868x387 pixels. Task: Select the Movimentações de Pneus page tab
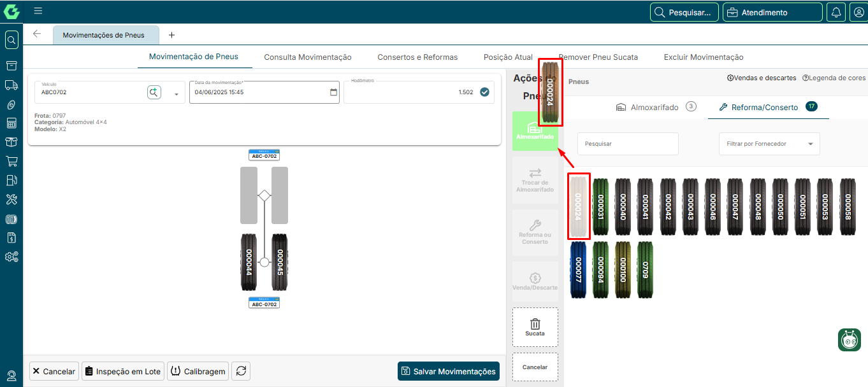(106, 35)
